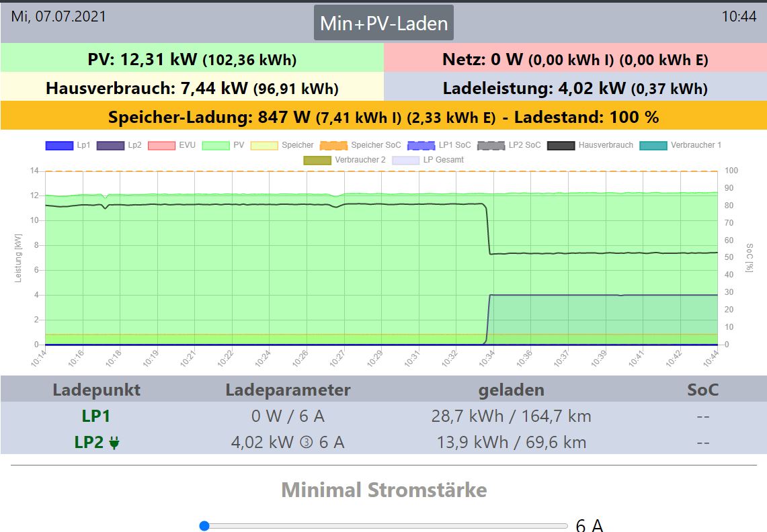Click the Speicher-Ladung 847 W status bar
Screen dimensions: 767x532
[x=383, y=117]
